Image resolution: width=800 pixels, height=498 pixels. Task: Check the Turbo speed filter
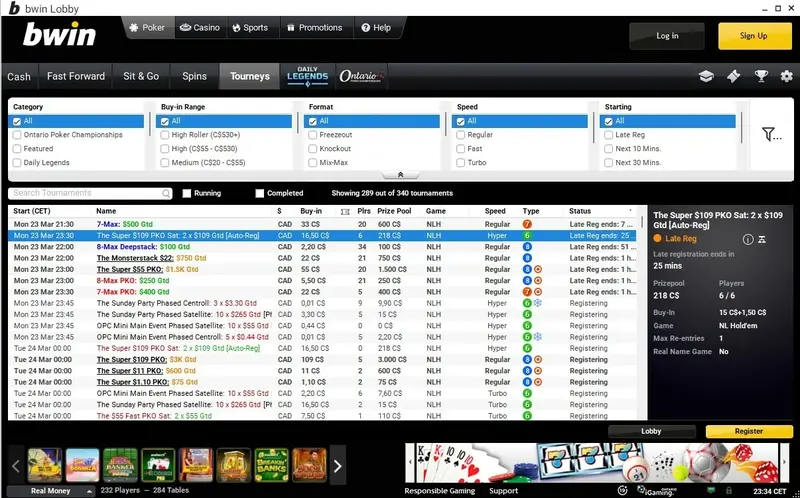461,163
